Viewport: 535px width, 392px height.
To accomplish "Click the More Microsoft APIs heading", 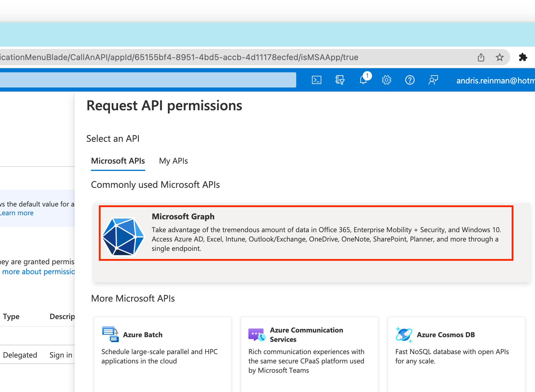I will point(133,298).
